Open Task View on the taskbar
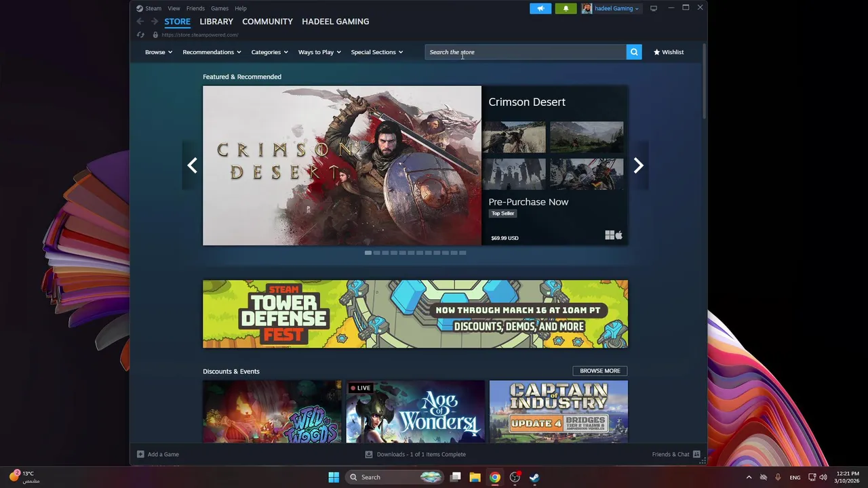 click(456, 477)
